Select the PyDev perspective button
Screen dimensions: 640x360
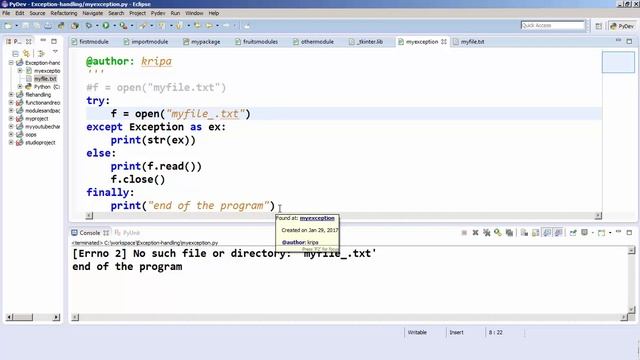(x=622, y=26)
